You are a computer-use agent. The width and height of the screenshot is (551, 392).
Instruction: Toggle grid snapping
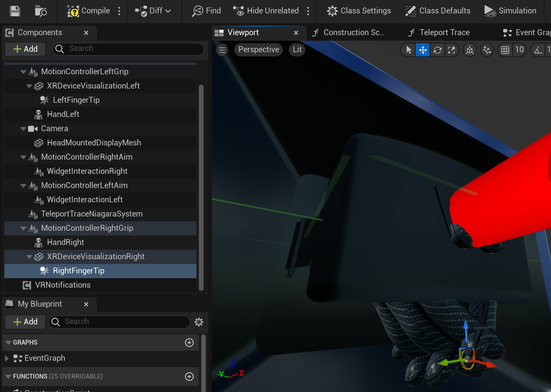point(505,50)
